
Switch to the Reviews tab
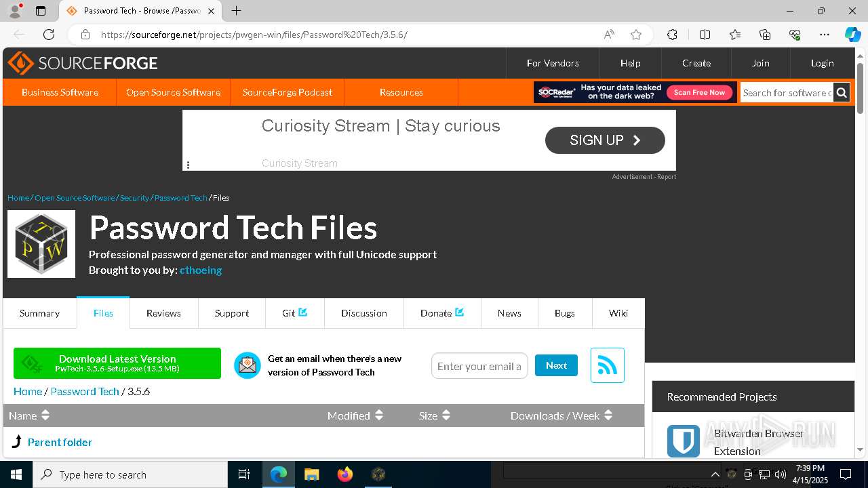click(163, 313)
